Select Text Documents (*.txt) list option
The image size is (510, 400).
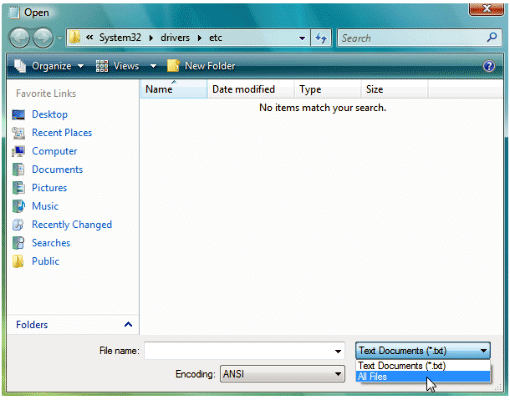coord(423,366)
